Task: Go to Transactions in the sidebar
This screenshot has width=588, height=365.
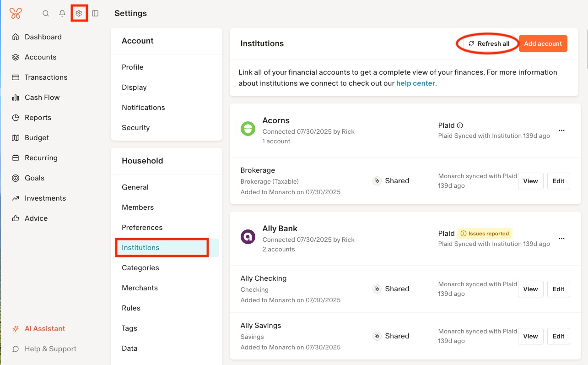Action: (x=46, y=77)
